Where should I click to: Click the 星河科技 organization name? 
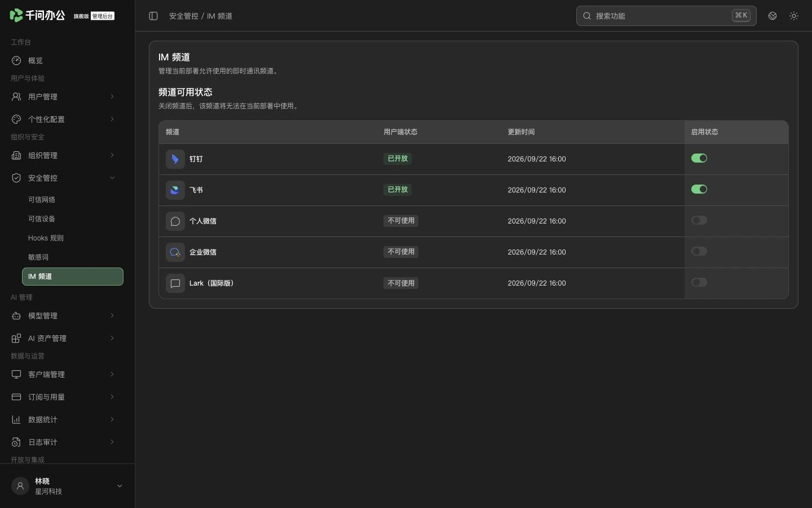click(48, 492)
